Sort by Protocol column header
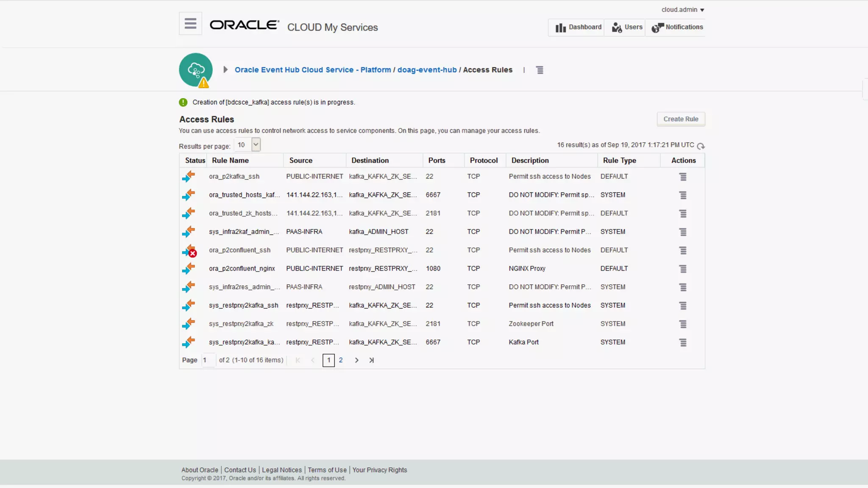 click(484, 160)
